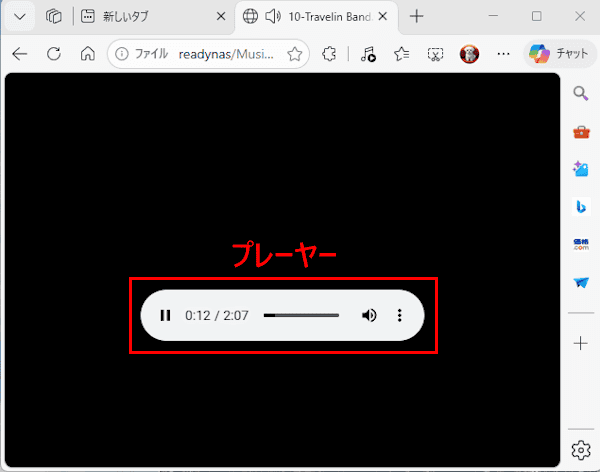Close the 新しいタブ tab

(221, 16)
